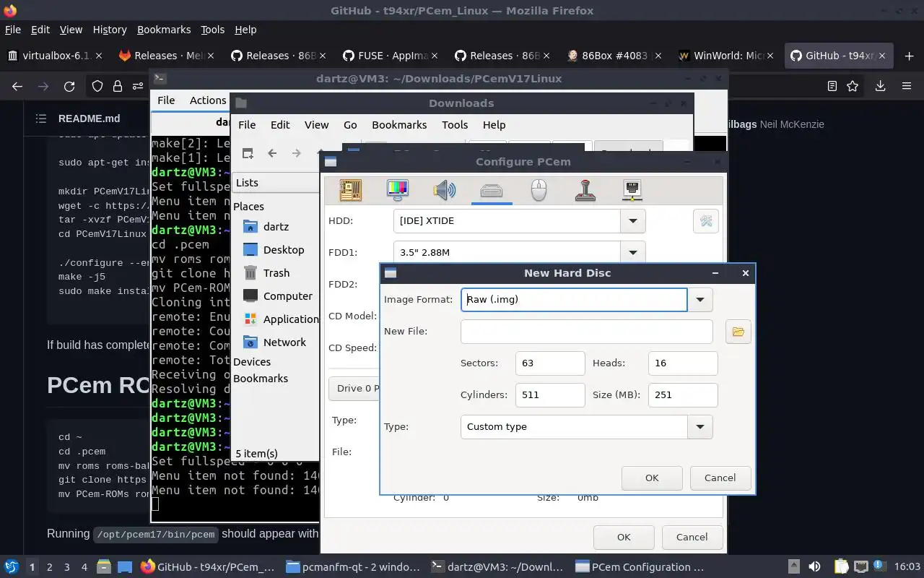Screen dimensions: 924x578
Task: Click the volume speaker icon in system tray
Action: [x=814, y=567]
